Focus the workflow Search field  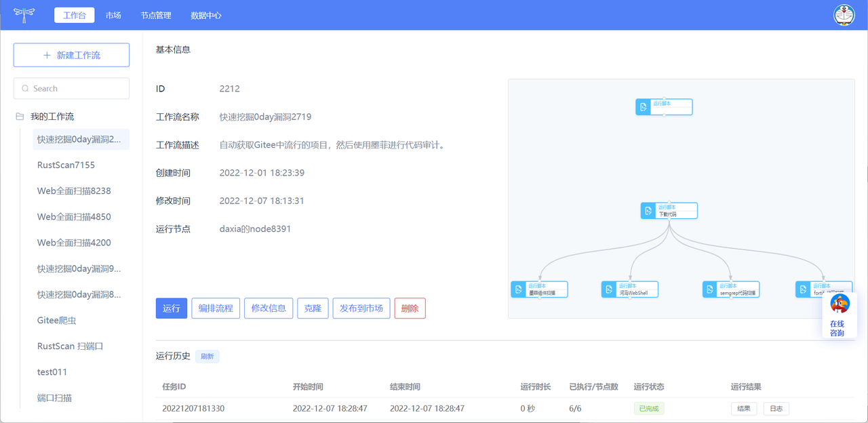[x=71, y=89]
